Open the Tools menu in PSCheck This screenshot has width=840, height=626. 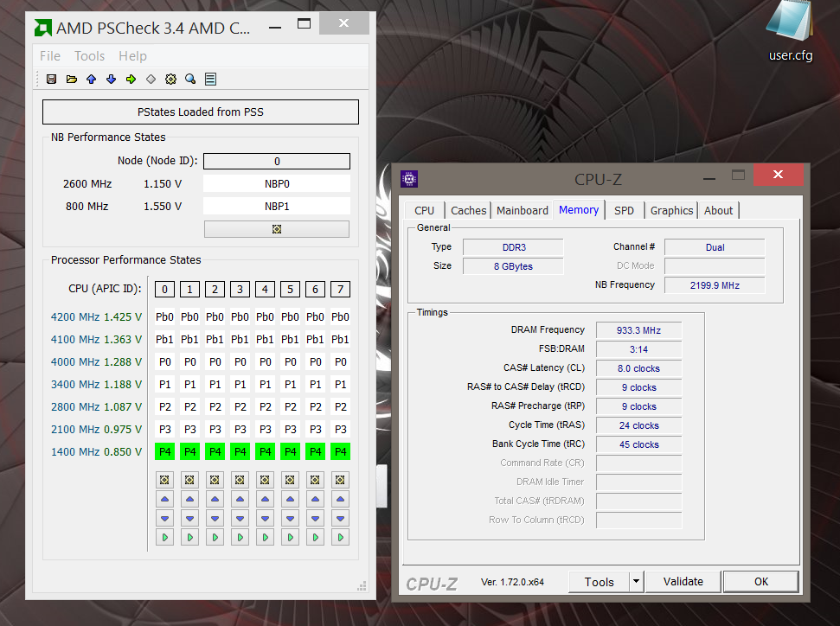[89, 55]
